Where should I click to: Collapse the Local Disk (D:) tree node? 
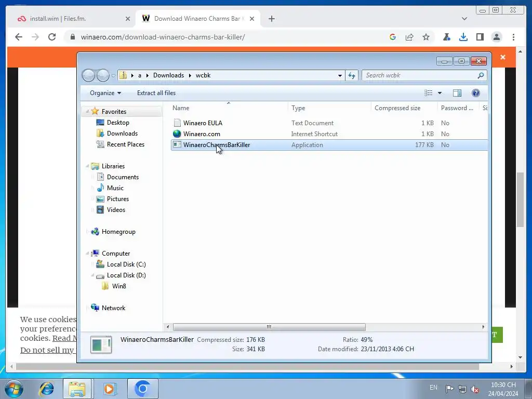[x=92, y=275]
